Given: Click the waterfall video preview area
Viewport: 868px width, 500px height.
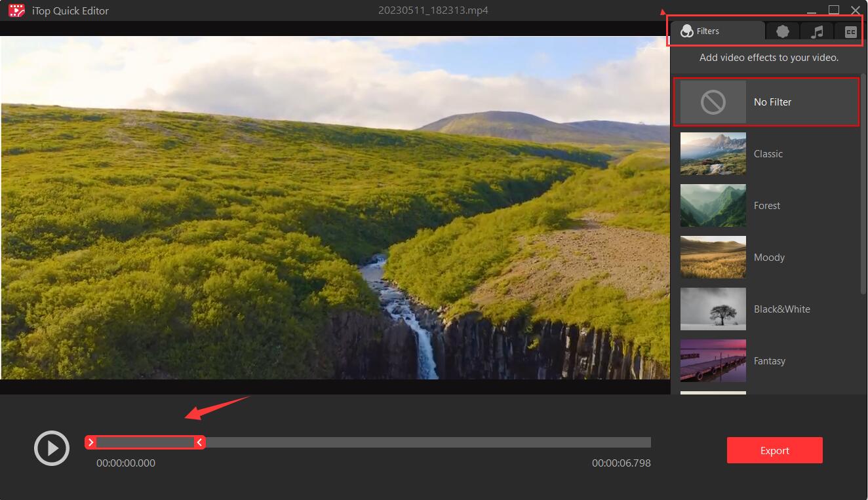Looking at the screenshot, I should click(x=334, y=207).
